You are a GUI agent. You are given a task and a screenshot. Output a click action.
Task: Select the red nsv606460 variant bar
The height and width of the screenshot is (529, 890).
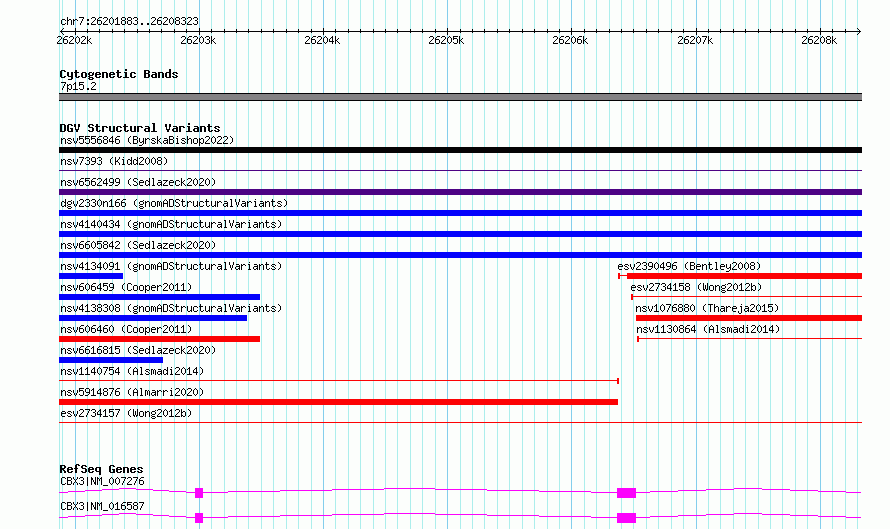tap(159, 339)
